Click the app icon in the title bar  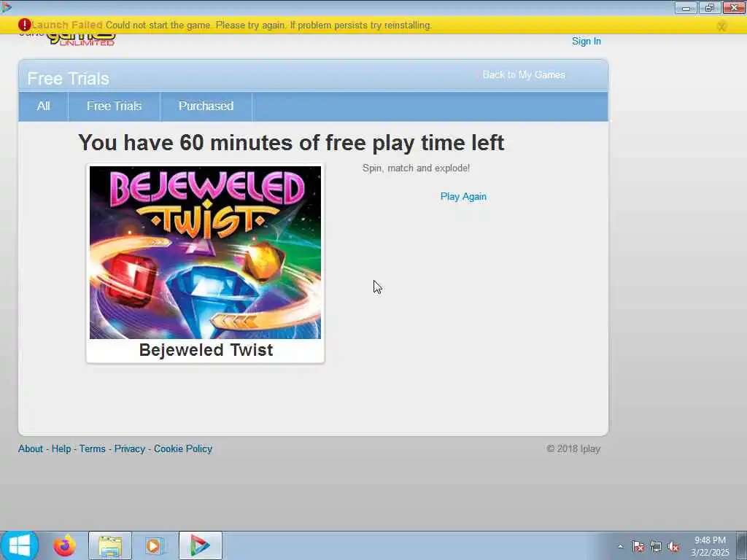(x=6, y=7)
